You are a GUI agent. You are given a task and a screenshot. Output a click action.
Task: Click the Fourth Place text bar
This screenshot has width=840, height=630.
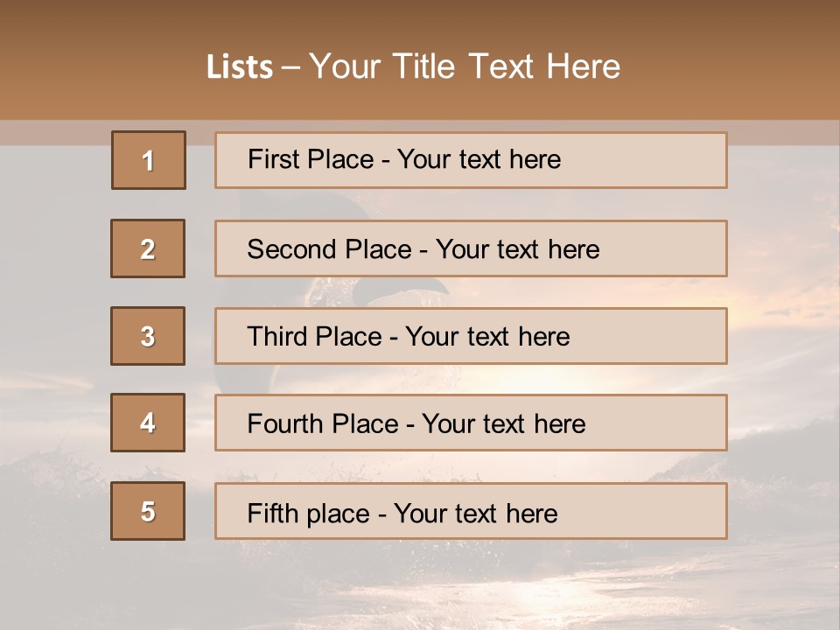471,423
